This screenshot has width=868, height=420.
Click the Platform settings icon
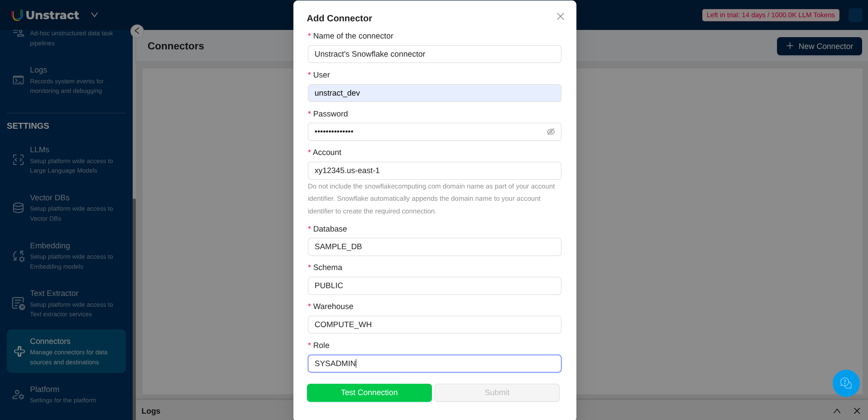[x=18, y=395]
